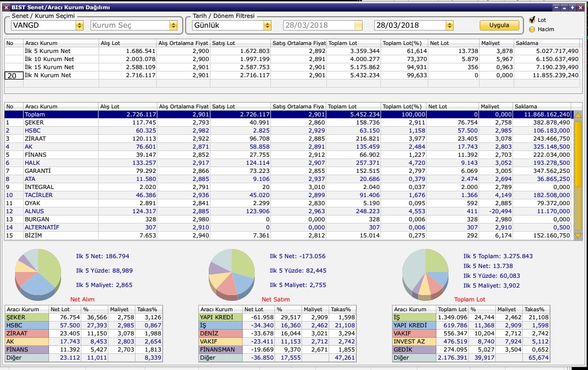Screen dimensions: 588x370
Task: Click the X icon left of BIST title
Action: (6, 7)
